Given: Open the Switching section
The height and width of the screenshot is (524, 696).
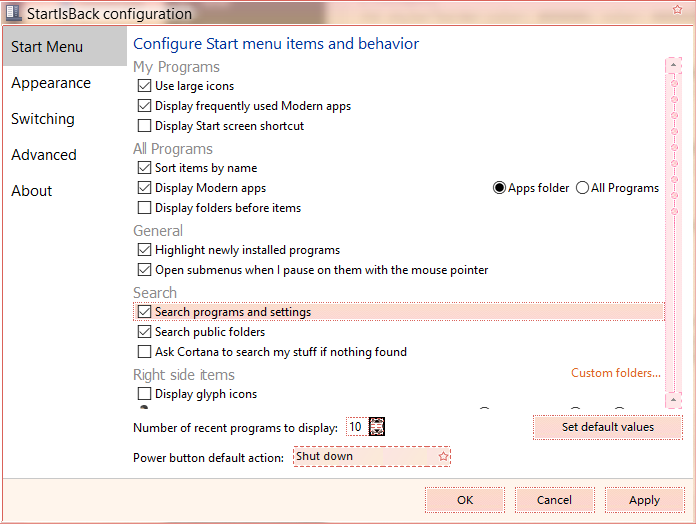Looking at the screenshot, I should (x=43, y=119).
